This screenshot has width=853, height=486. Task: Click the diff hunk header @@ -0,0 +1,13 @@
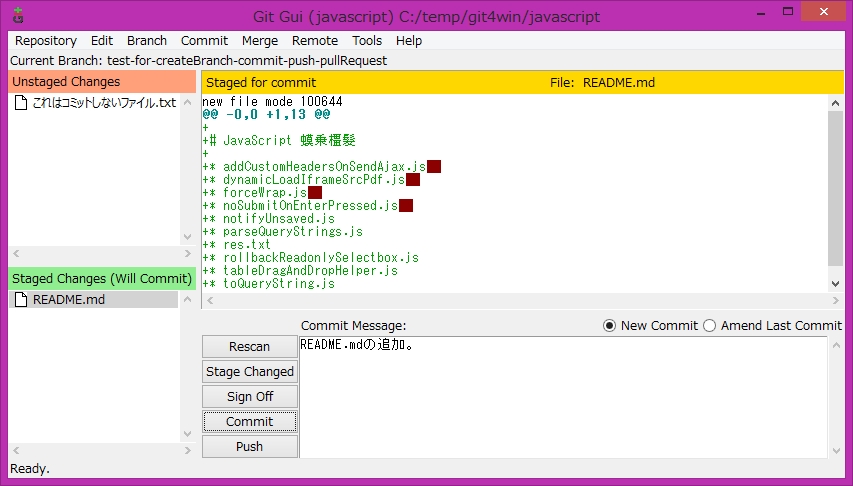click(x=266, y=114)
